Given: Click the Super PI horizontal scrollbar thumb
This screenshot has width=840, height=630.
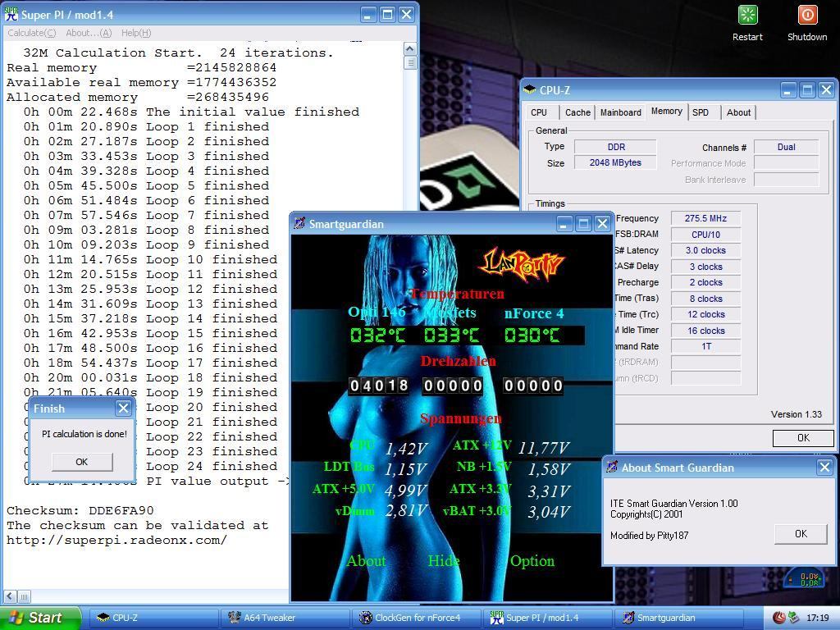Looking at the screenshot, I should pos(24,596).
